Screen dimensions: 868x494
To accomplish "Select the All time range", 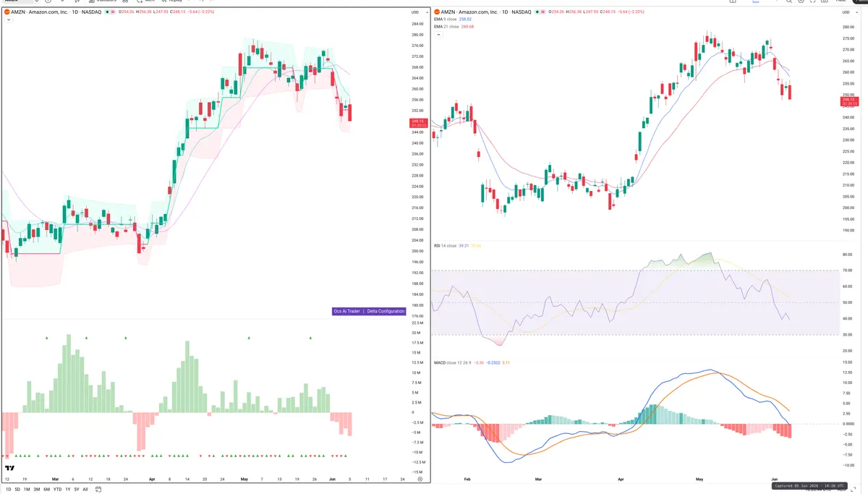I will (85, 490).
